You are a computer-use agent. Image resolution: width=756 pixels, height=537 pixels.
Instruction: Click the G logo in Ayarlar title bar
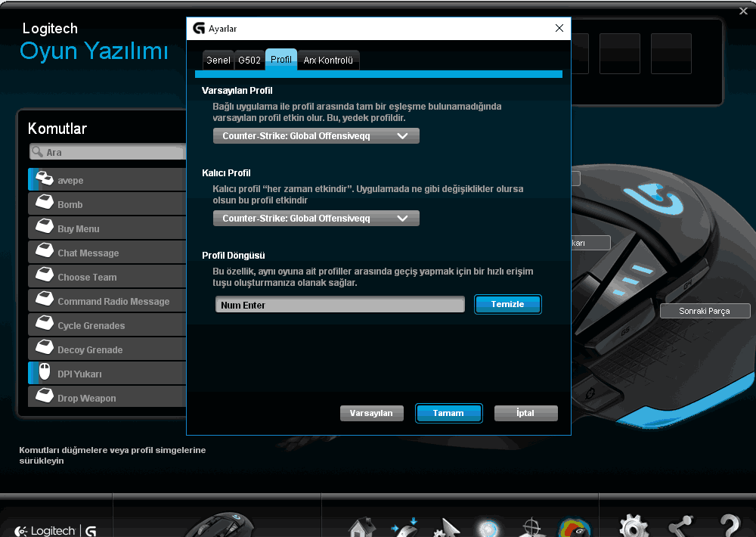coord(199,29)
